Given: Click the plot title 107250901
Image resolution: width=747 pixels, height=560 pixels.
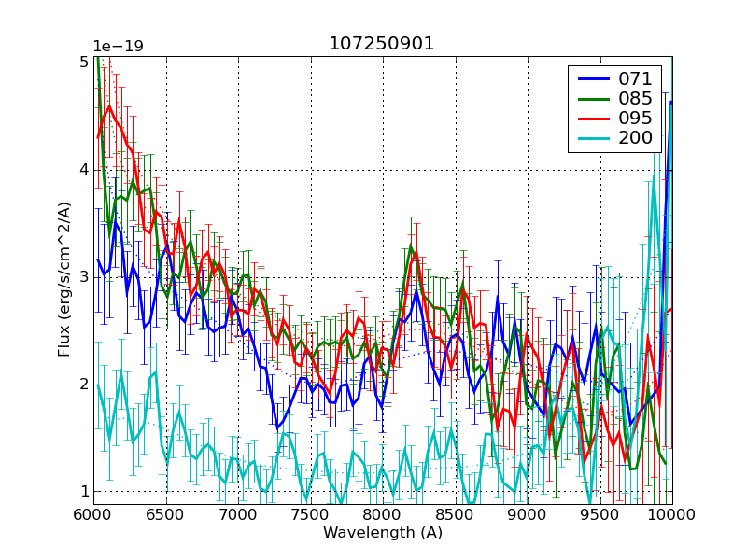Looking at the screenshot, I should [x=382, y=44].
